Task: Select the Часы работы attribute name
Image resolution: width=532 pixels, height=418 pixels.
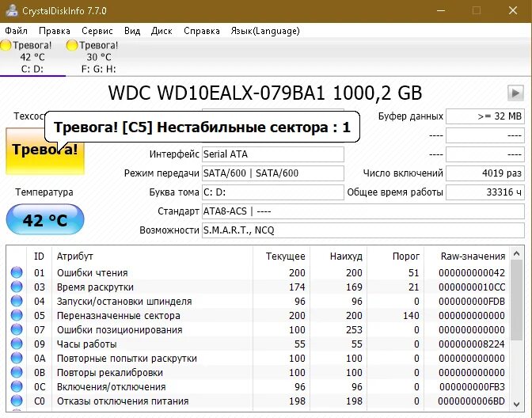Action: [x=86, y=344]
